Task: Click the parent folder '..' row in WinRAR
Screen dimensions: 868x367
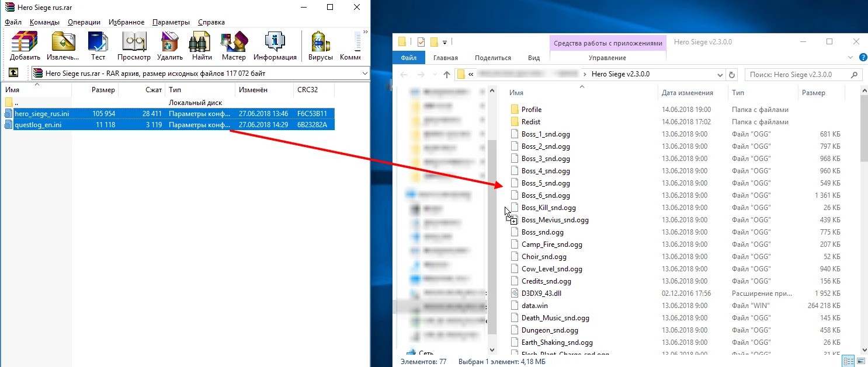Action: coord(169,102)
